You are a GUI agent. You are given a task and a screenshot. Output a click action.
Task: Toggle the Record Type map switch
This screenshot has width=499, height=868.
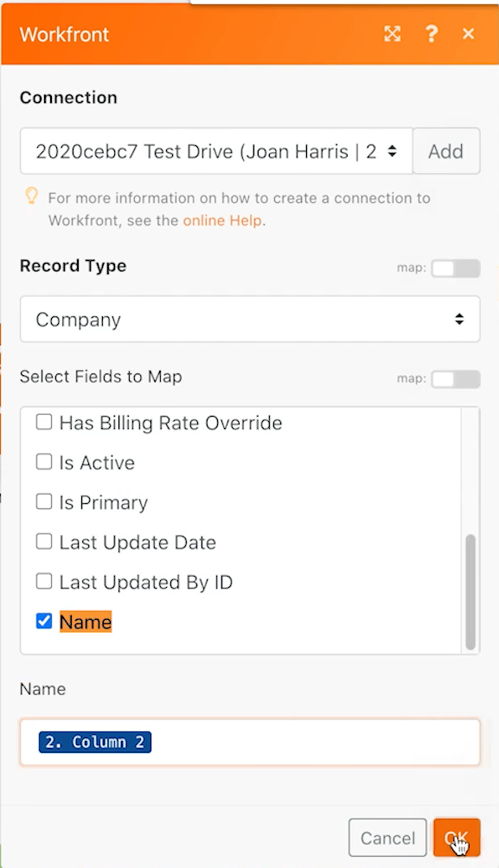[x=455, y=269]
